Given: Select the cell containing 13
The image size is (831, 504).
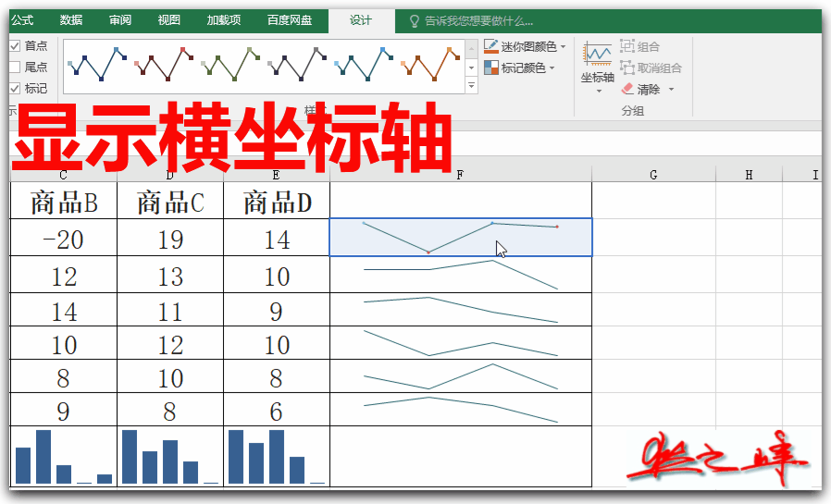Looking at the screenshot, I should tap(170, 276).
